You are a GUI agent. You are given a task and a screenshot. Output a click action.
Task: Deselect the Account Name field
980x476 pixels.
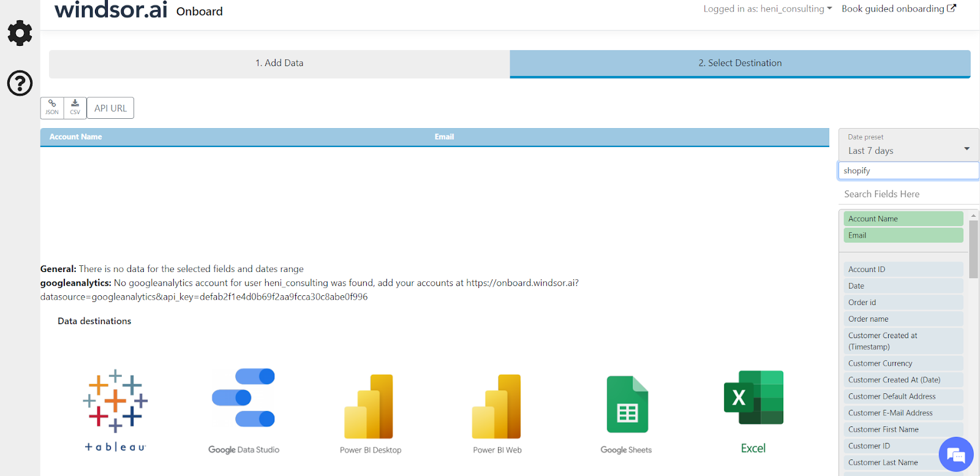[x=903, y=219]
